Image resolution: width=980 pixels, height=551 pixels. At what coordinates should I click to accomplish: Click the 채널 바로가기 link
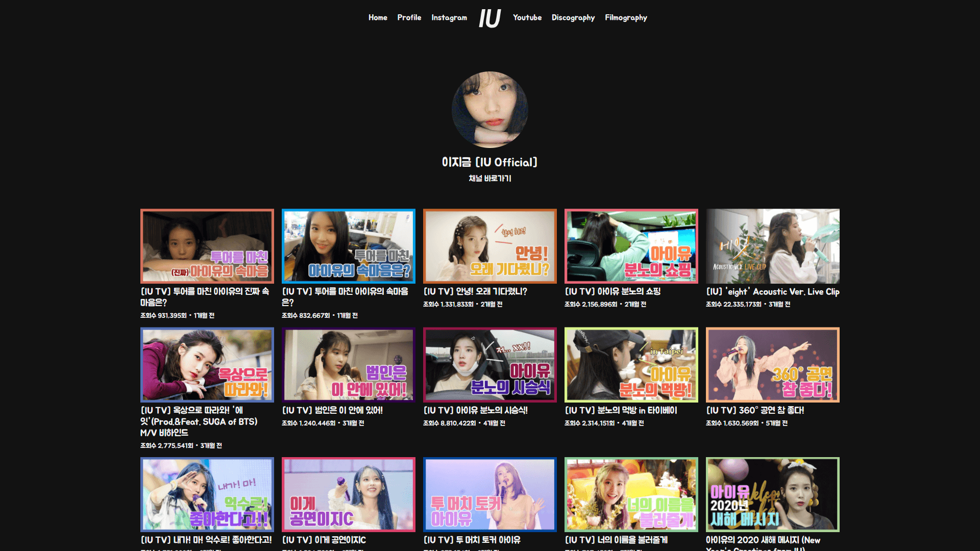pyautogui.click(x=489, y=178)
